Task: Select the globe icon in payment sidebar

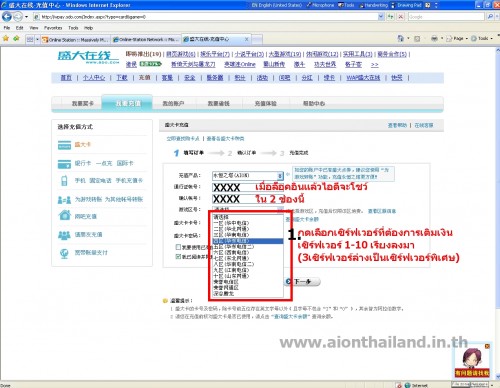Action: (64, 253)
